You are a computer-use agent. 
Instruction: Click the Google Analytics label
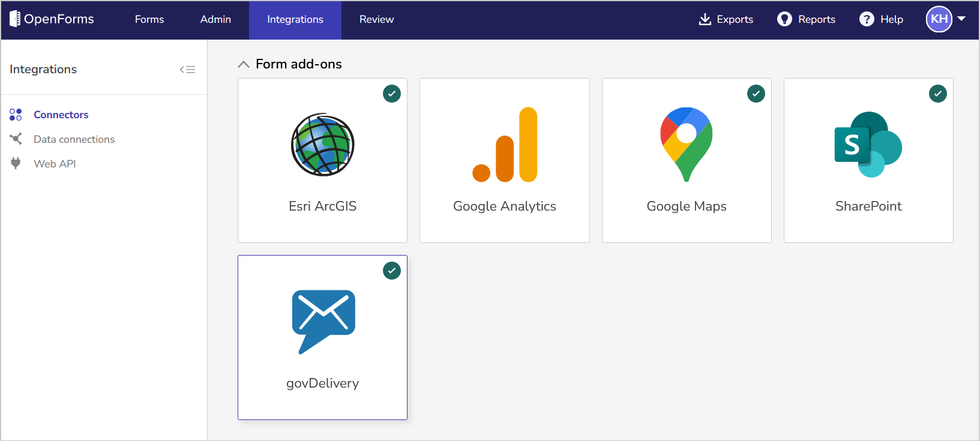pyautogui.click(x=505, y=206)
